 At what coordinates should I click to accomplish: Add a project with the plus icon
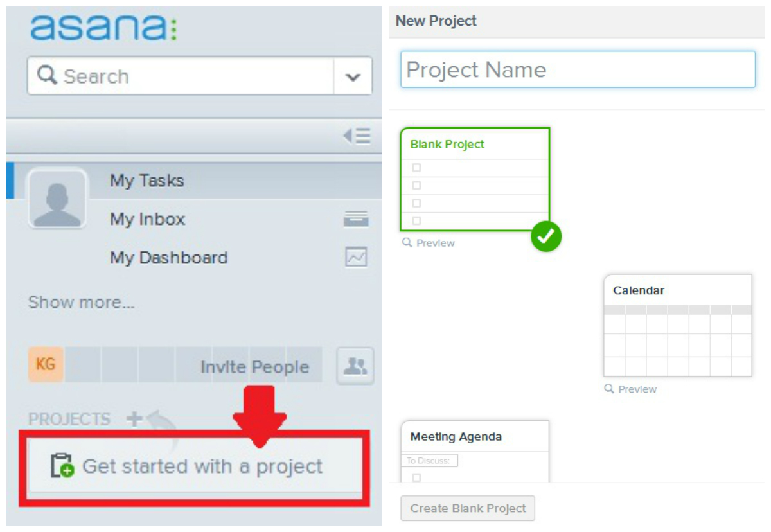click(134, 419)
